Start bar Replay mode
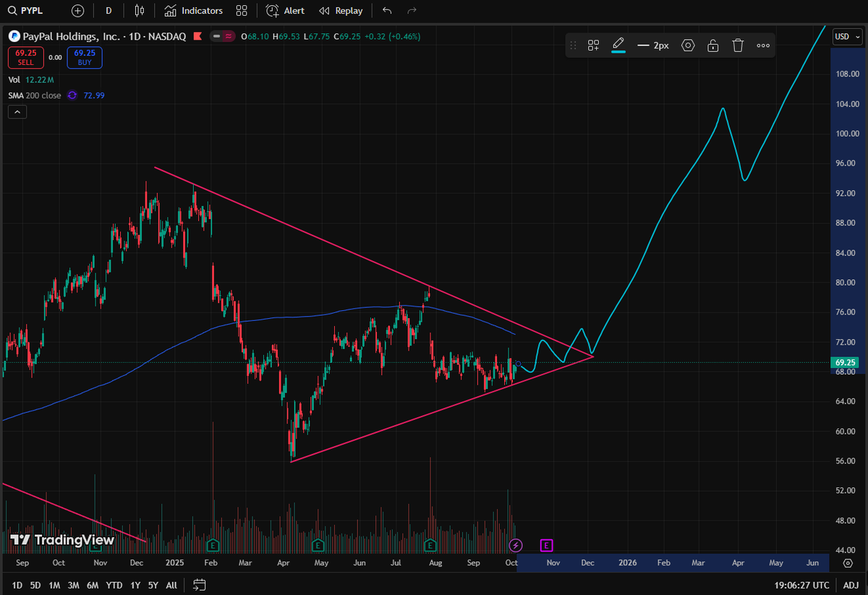This screenshot has height=595, width=868. point(341,11)
